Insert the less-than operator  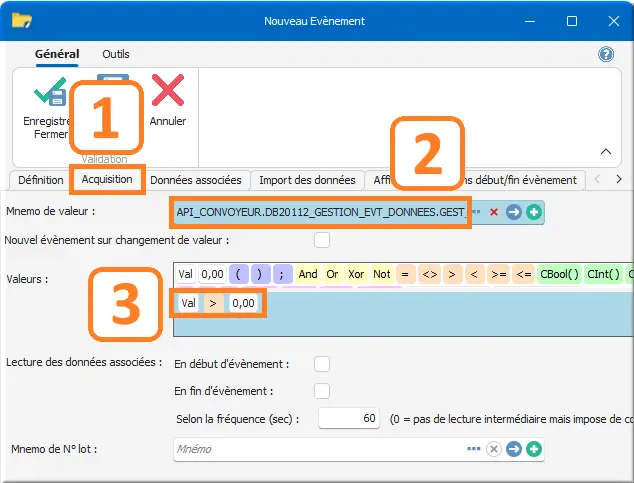474,274
